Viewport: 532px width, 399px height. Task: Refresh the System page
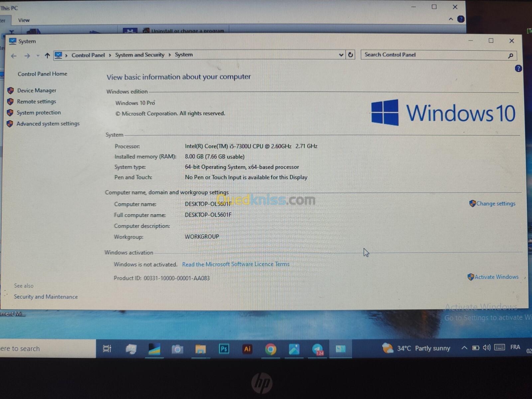(350, 55)
